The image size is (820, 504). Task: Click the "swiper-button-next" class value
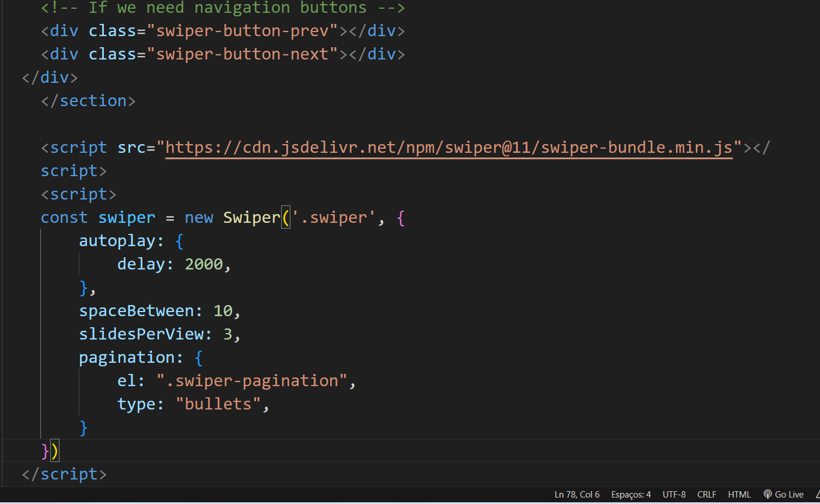click(243, 54)
